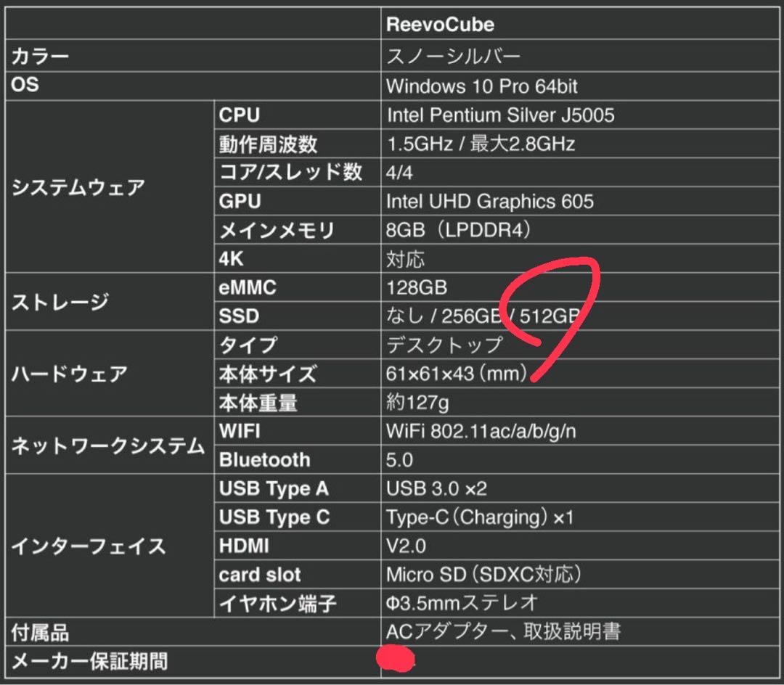Viewport: 784px width, 685px height.
Task: Click the 本体サイズ label
Action: click(267, 374)
